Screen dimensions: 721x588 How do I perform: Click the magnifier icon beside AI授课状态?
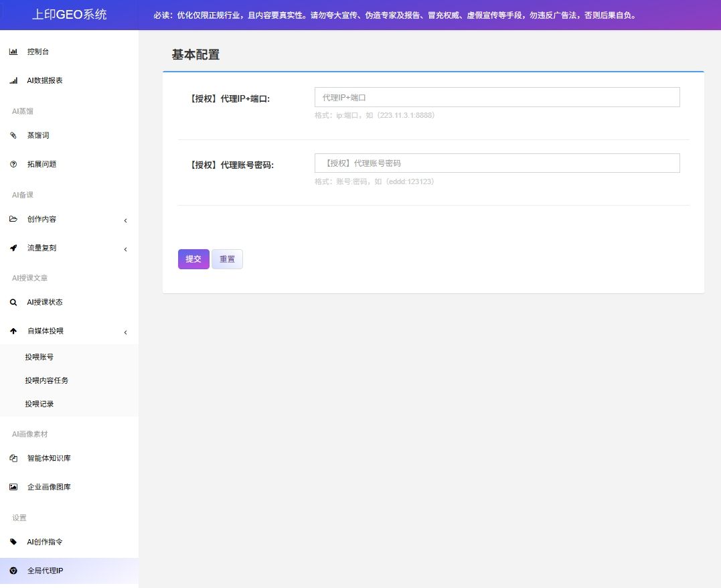click(x=13, y=302)
